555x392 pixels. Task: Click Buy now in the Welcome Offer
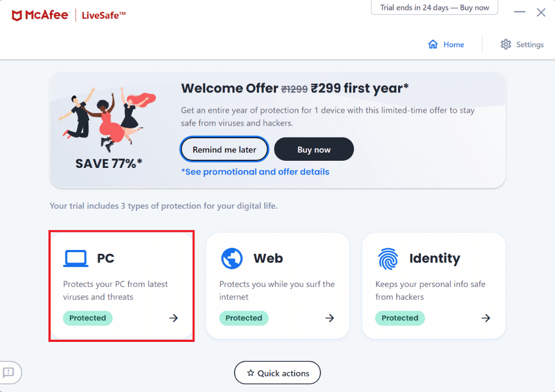point(314,149)
